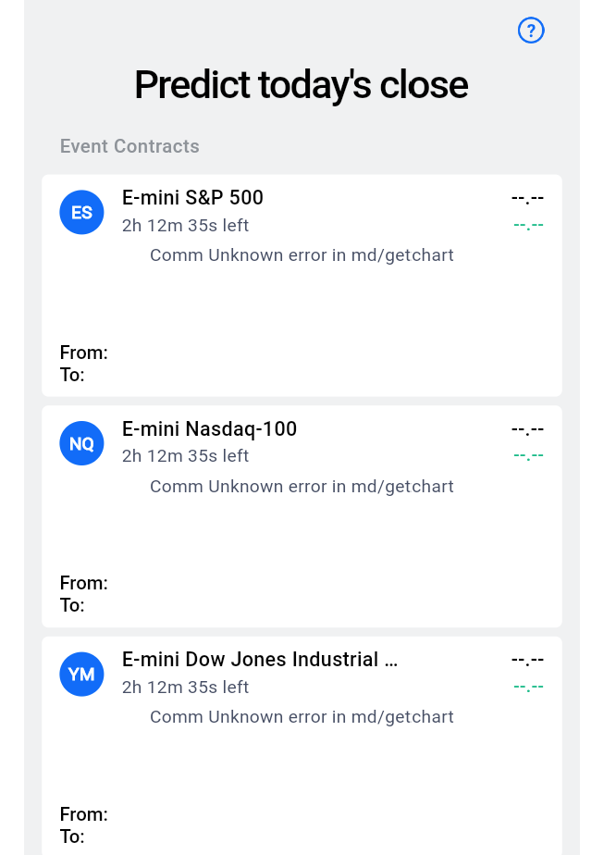Click the S&P 500 From label
This screenshot has width=616, height=855.
83,353
